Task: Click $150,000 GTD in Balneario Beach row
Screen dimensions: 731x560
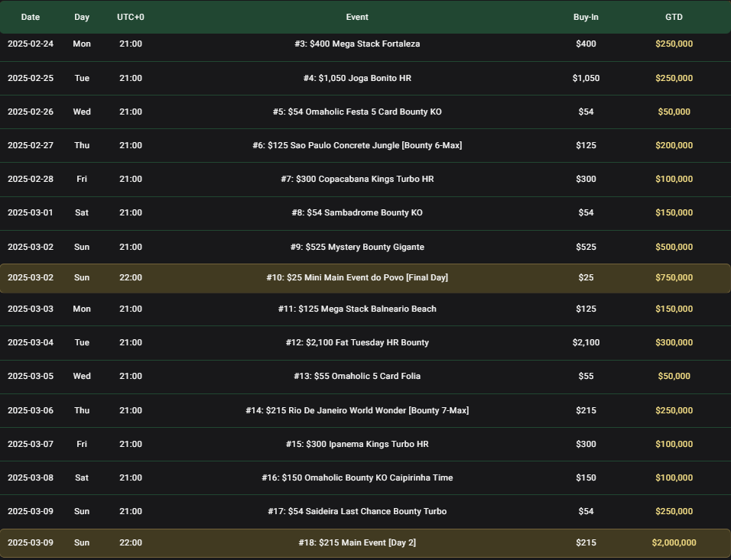Action: pos(674,309)
